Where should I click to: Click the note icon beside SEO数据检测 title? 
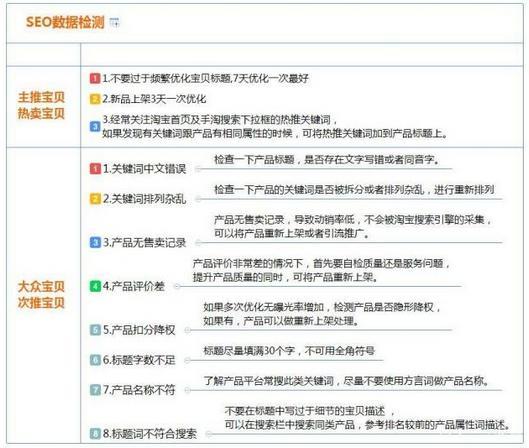coord(115,23)
